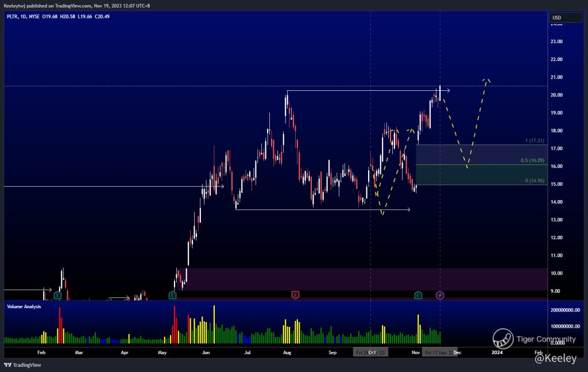Click the 9.00 price axis label
Screen dimensions: 588x372
(x=555, y=291)
